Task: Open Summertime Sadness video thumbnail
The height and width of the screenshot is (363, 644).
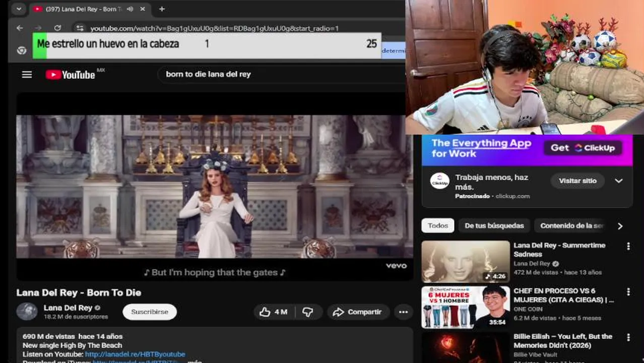Action: point(466,261)
